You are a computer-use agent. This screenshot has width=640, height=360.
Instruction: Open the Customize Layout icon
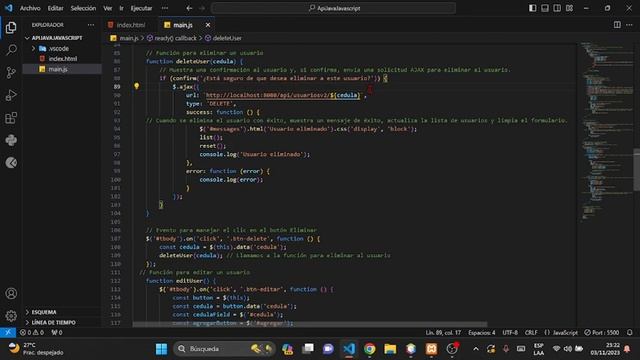[x=569, y=8]
